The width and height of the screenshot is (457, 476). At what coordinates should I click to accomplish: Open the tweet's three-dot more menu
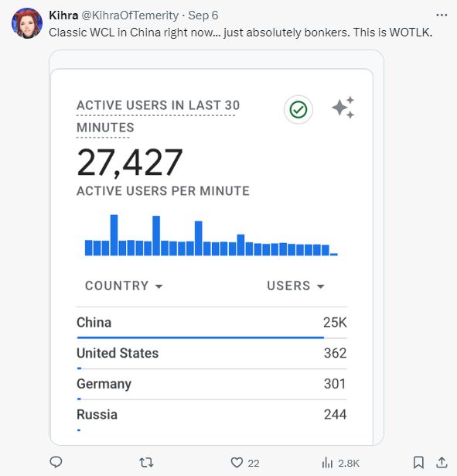(x=442, y=15)
